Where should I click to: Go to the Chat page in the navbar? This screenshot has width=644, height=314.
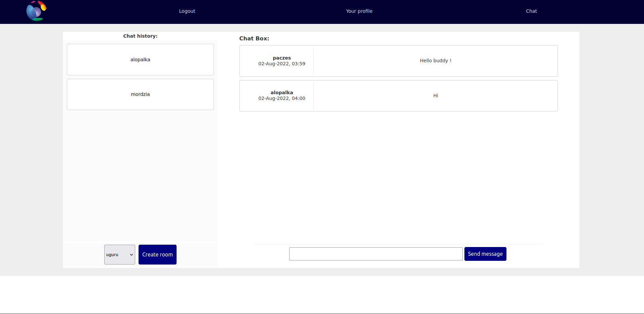click(x=531, y=11)
